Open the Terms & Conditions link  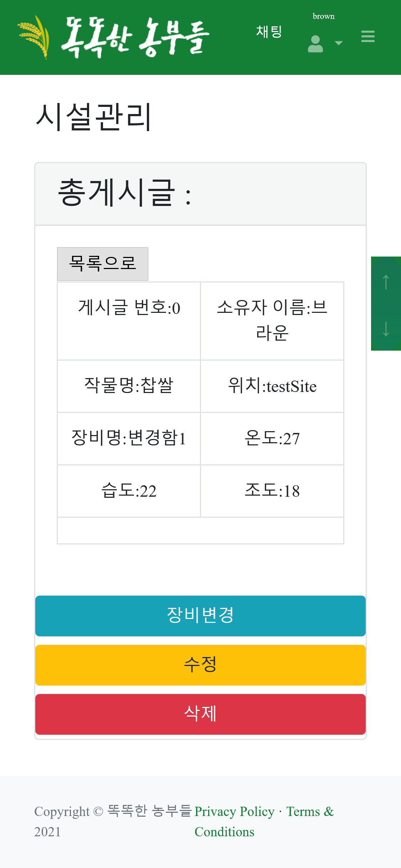click(310, 812)
